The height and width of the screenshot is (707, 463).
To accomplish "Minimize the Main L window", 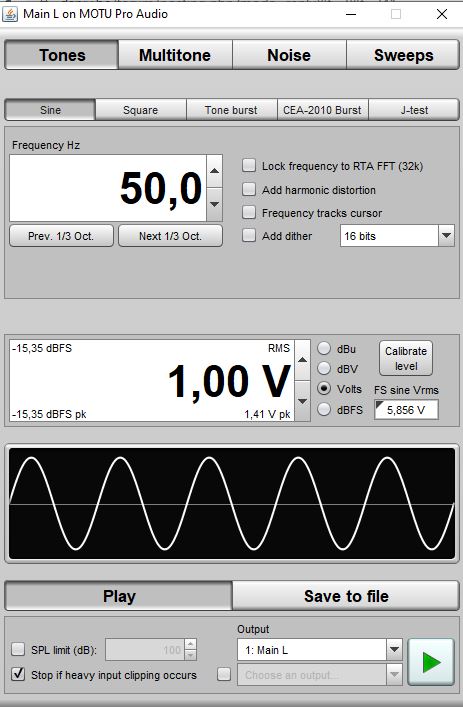I will [x=351, y=14].
